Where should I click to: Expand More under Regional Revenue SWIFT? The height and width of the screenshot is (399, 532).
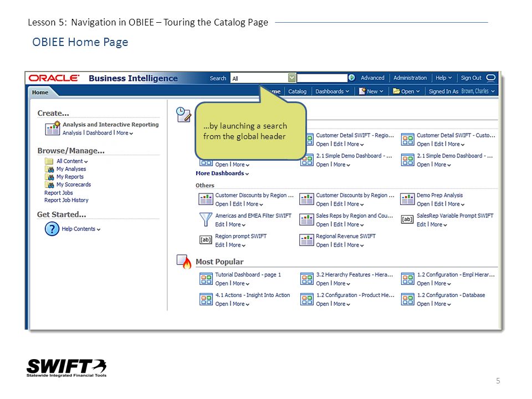[x=355, y=245]
